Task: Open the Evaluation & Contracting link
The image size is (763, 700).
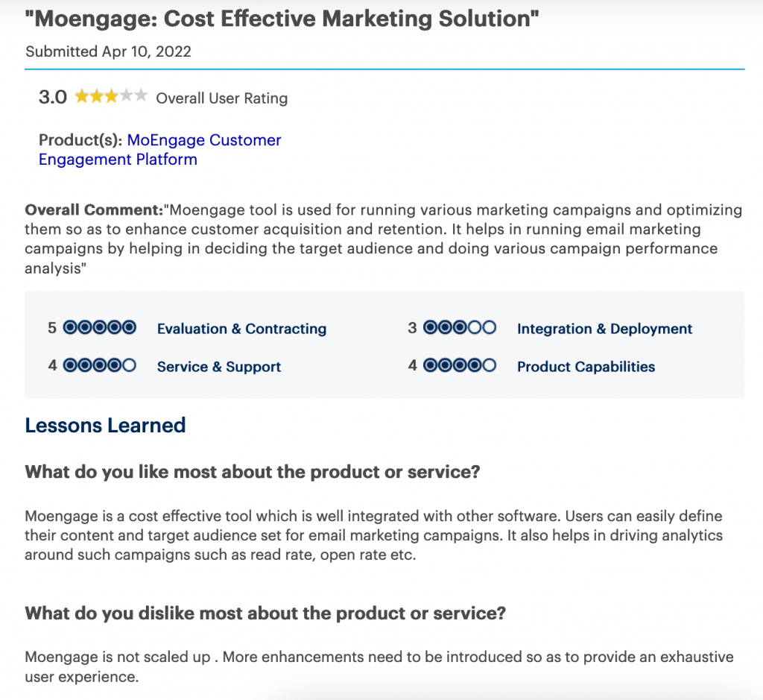Action: point(241,329)
